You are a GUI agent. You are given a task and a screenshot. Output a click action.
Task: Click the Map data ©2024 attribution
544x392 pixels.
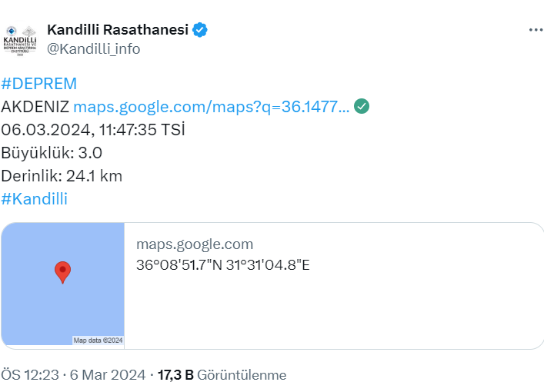click(x=98, y=341)
